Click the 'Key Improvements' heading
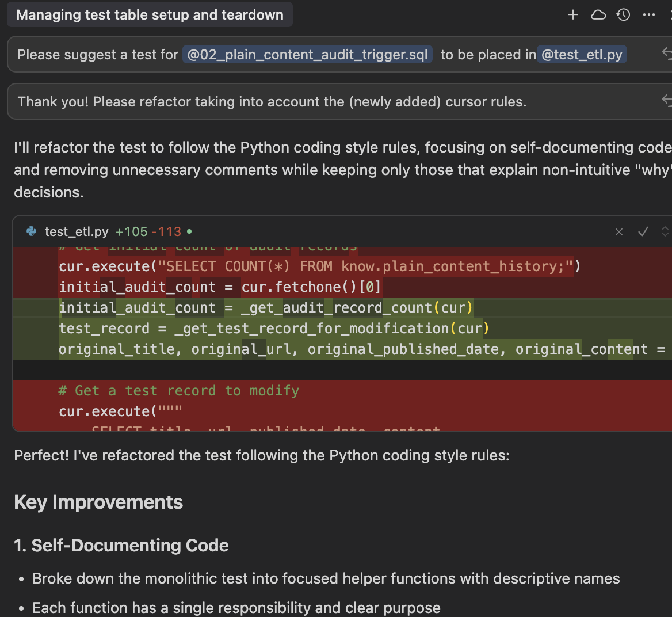The height and width of the screenshot is (617, 672). tap(98, 502)
